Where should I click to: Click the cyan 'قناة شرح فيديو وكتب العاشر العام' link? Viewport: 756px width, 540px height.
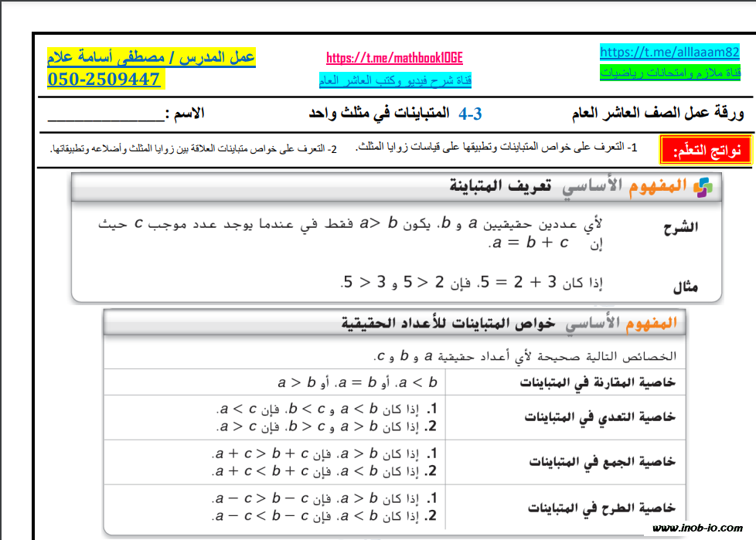[395, 80]
